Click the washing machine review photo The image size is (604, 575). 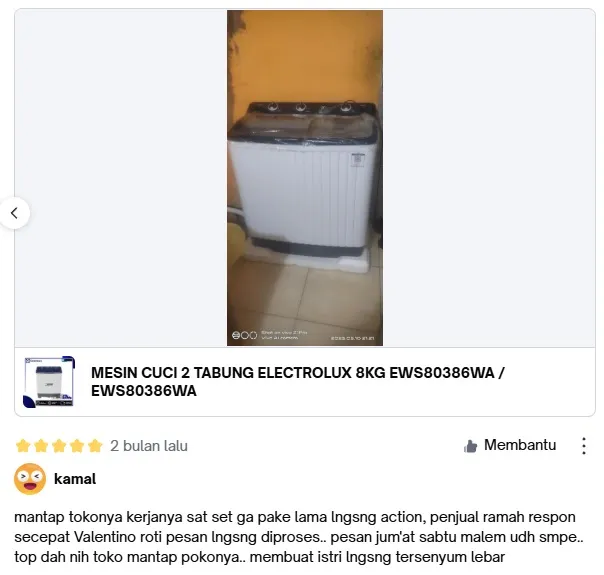coord(305,178)
